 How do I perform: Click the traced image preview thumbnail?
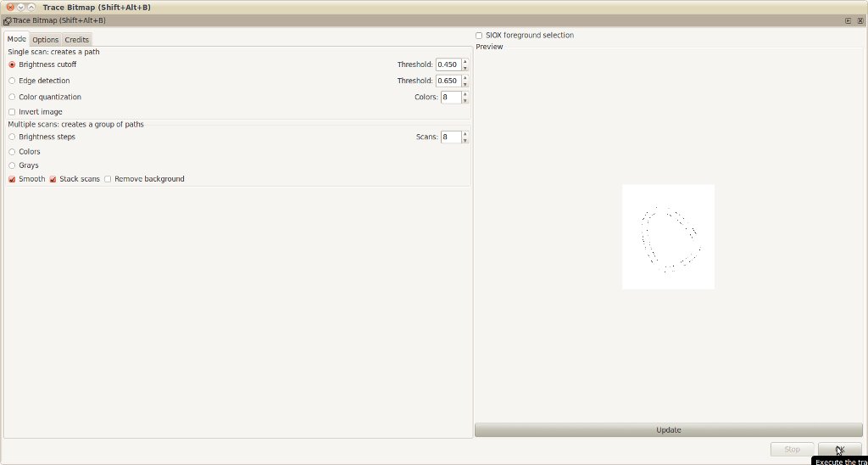click(668, 237)
